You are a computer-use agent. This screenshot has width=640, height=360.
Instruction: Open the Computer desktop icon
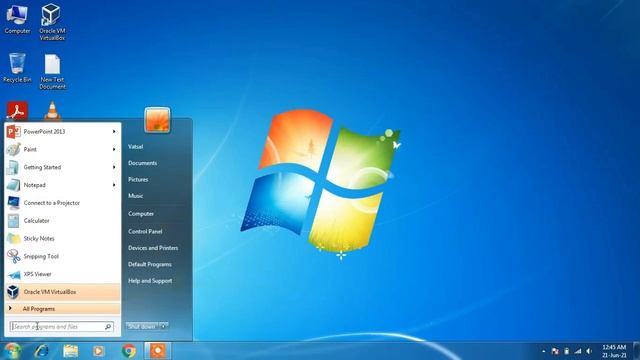tap(17, 19)
